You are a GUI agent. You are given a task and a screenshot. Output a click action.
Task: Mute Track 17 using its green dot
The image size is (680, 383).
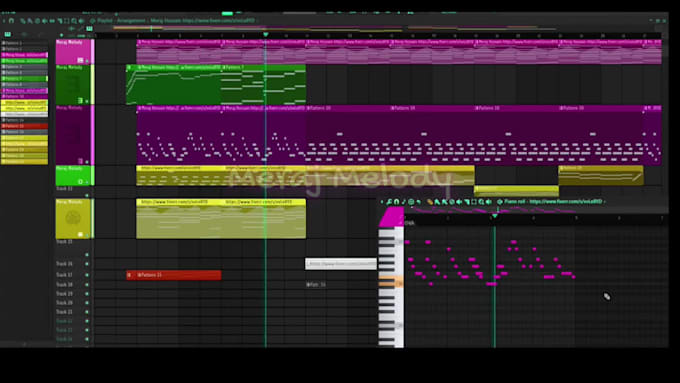tap(87, 275)
